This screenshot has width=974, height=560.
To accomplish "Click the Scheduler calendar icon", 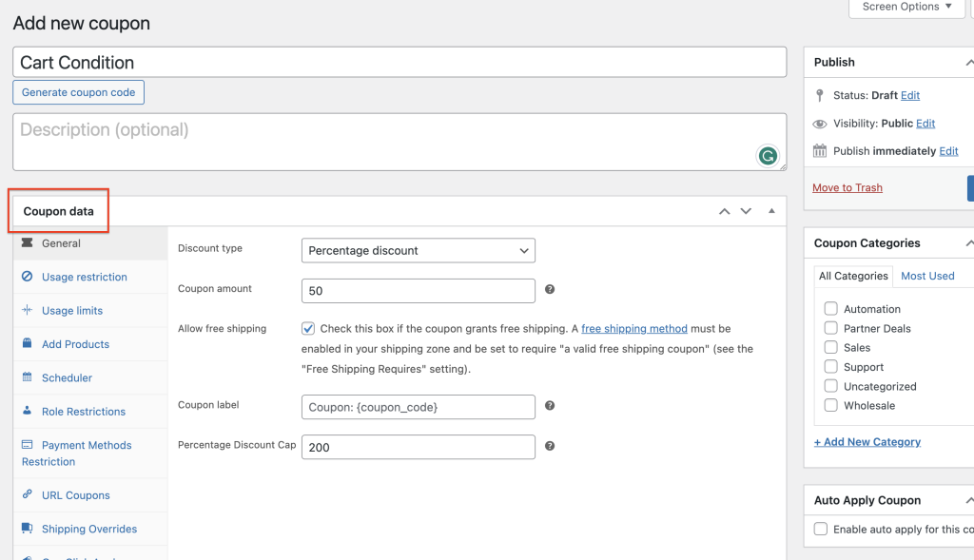I will 28,377.
